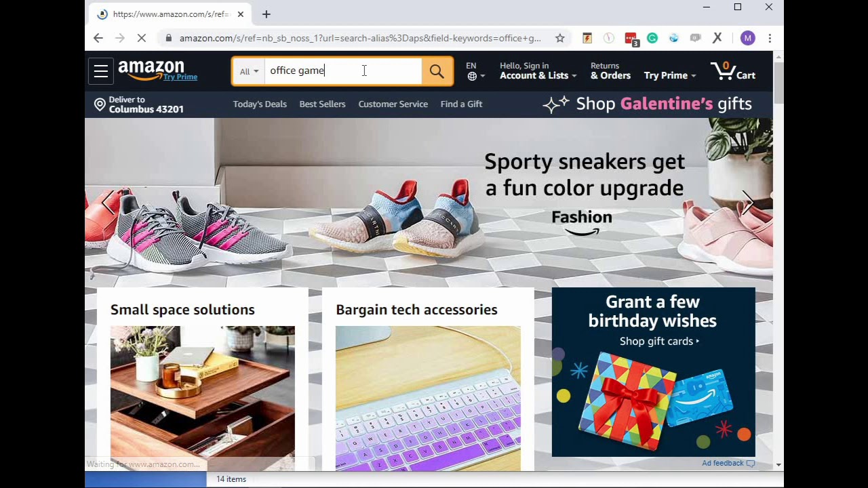Advance to next carousel banner arrow
Viewport: 868px width, 488px height.
(x=747, y=202)
